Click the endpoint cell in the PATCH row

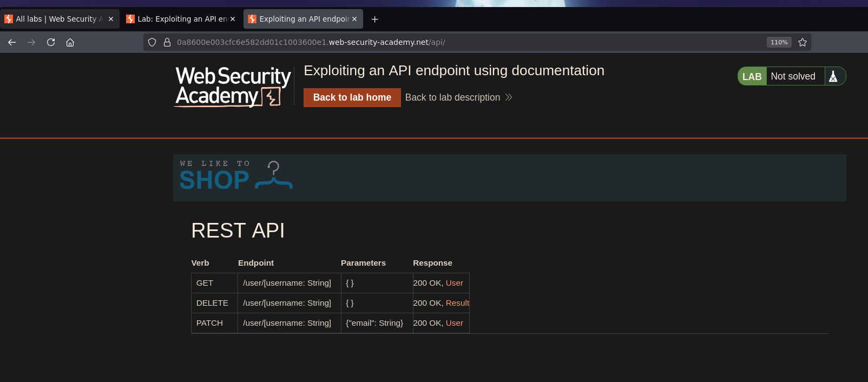pyautogui.click(x=290, y=323)
